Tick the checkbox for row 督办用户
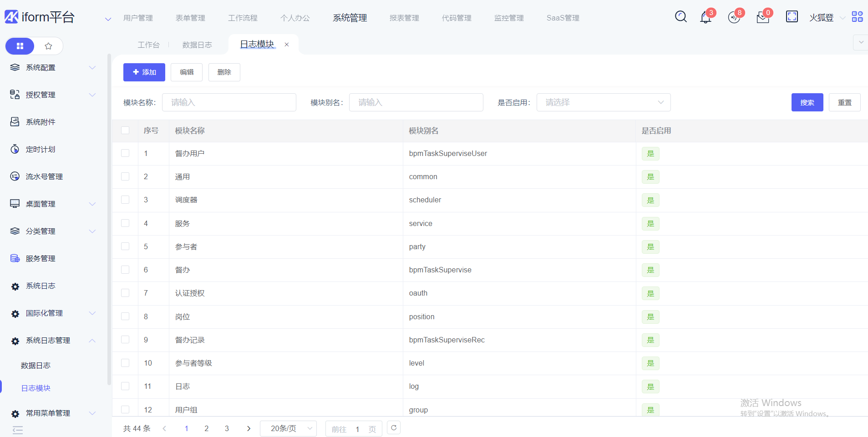Screen dimensions: 868x437 125,153
